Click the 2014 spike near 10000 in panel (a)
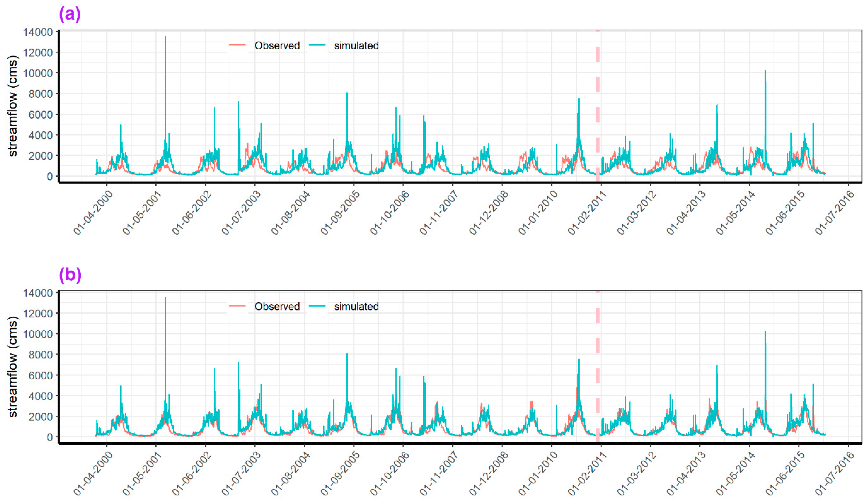Viewport: 868px width, 500px height. tap(765, 72)
